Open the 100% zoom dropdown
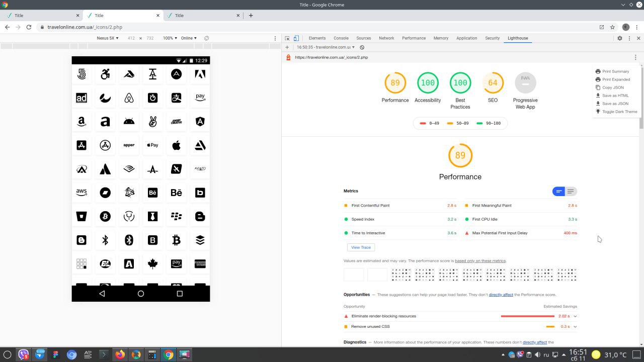 pyautogui.click(x=170, y=38)
